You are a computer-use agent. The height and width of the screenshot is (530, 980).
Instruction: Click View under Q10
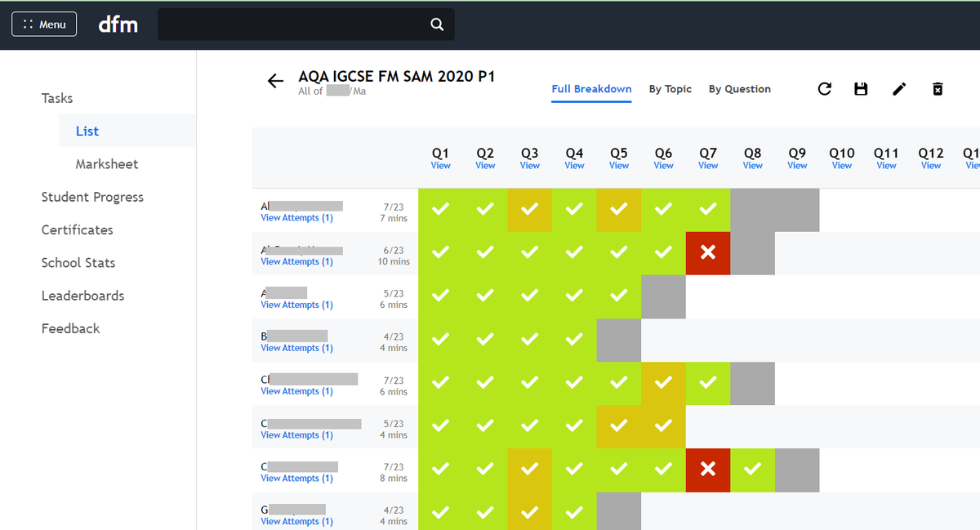[842, 166]
